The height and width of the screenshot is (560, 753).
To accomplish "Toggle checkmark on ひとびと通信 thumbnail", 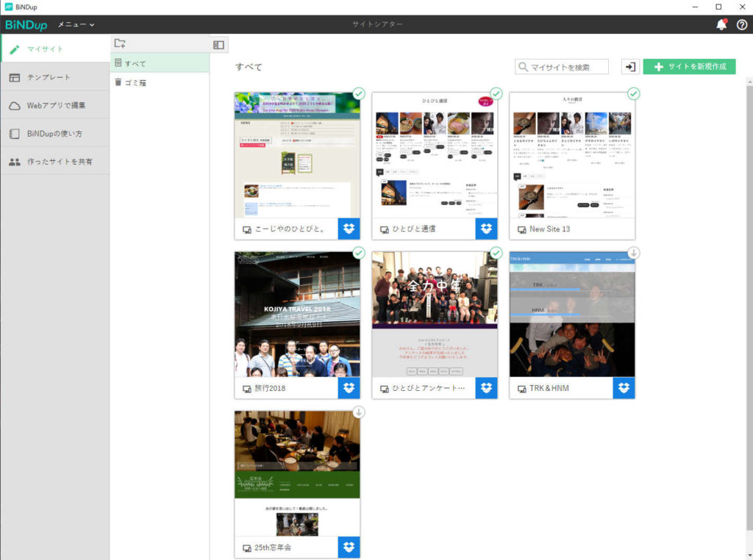I will point(496,93).
